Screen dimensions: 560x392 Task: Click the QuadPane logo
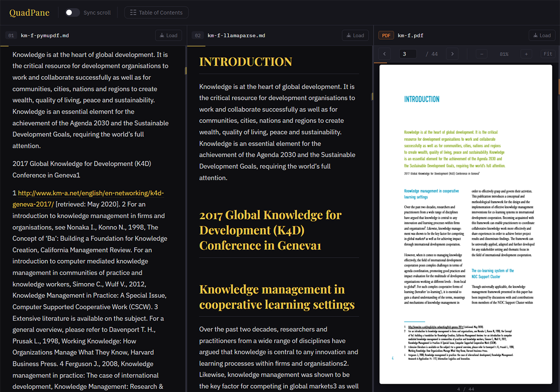(29, 13)
